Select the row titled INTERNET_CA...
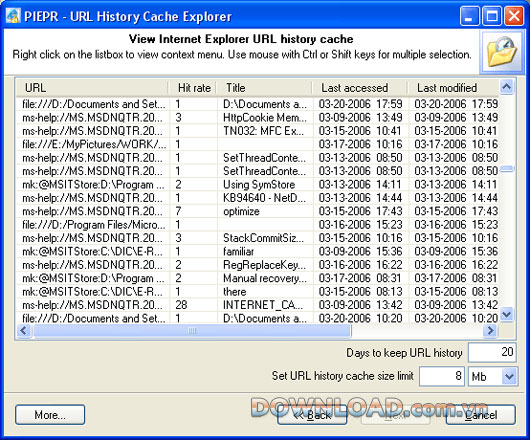 click(258, 305)
